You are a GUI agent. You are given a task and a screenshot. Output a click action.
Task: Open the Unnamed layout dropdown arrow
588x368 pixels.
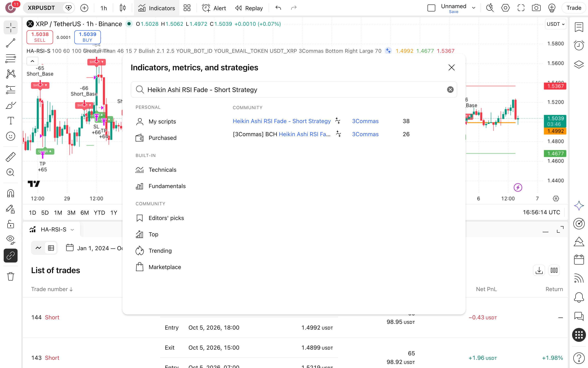tap(473, 8)
